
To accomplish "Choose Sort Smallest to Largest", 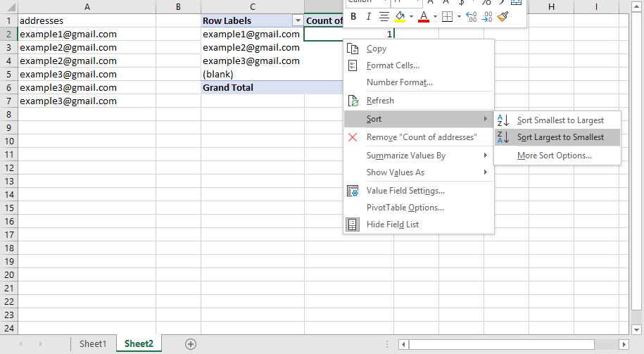I will click(x=557, y=120).
